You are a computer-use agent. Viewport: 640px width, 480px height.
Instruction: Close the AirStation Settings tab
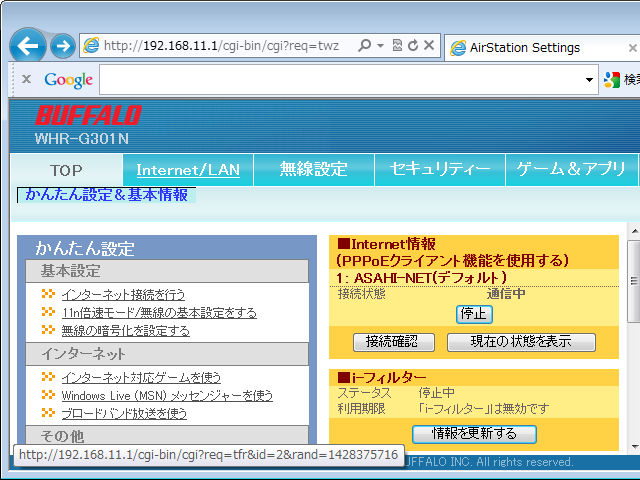(x=633, y=48)
